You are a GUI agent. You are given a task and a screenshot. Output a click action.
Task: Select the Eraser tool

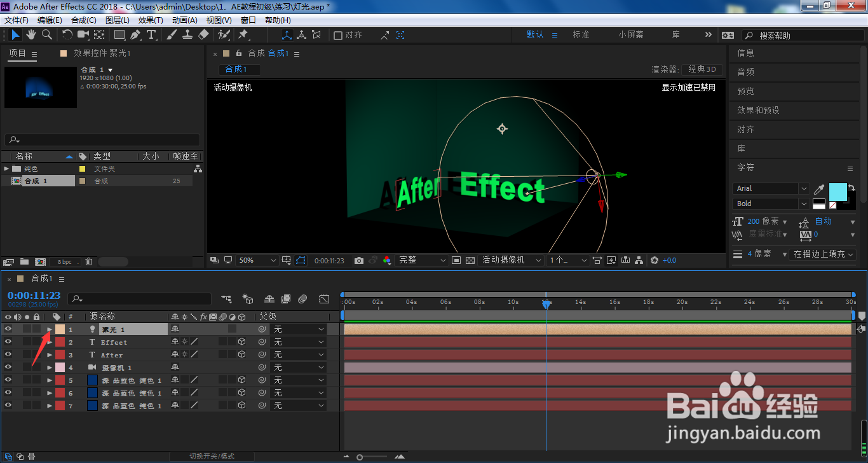[203, 34]
